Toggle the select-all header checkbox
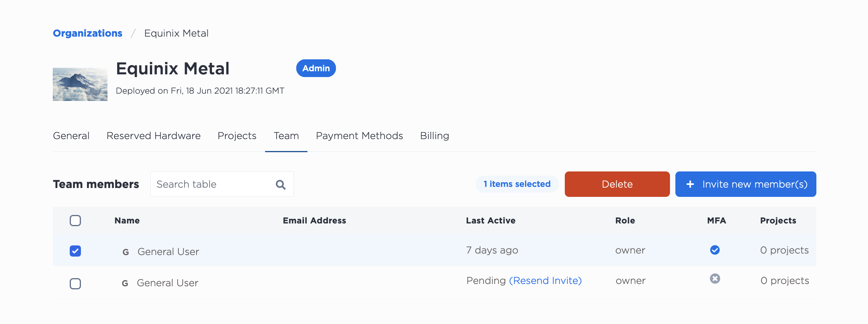The image size is (868, 324). pyautogui.click(x=76, y=220)
